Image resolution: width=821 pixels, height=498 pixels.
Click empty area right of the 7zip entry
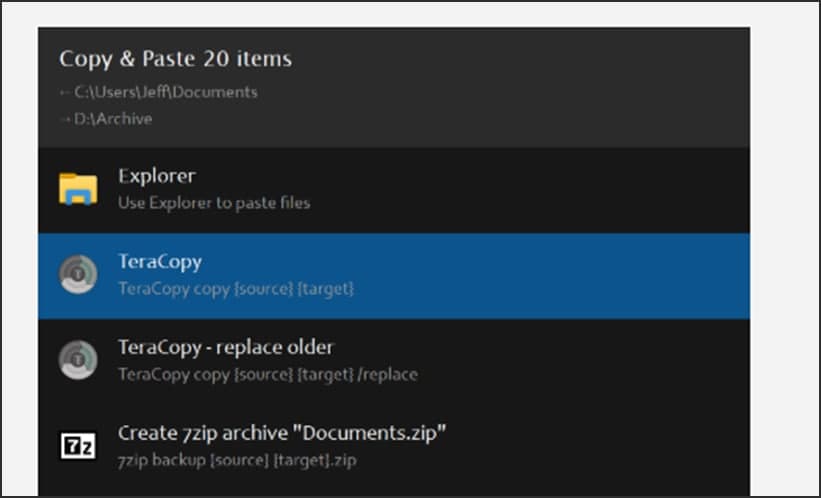coord(620,446)
